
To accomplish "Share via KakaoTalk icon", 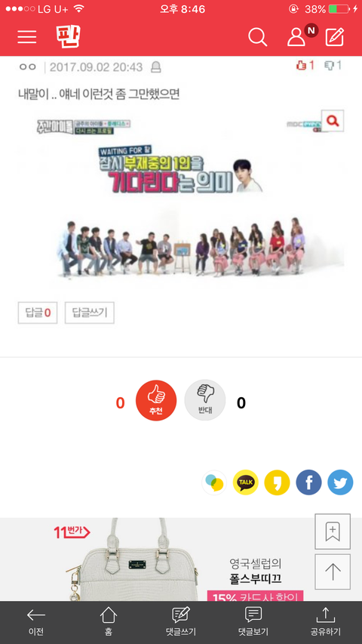I will [245, 482].
